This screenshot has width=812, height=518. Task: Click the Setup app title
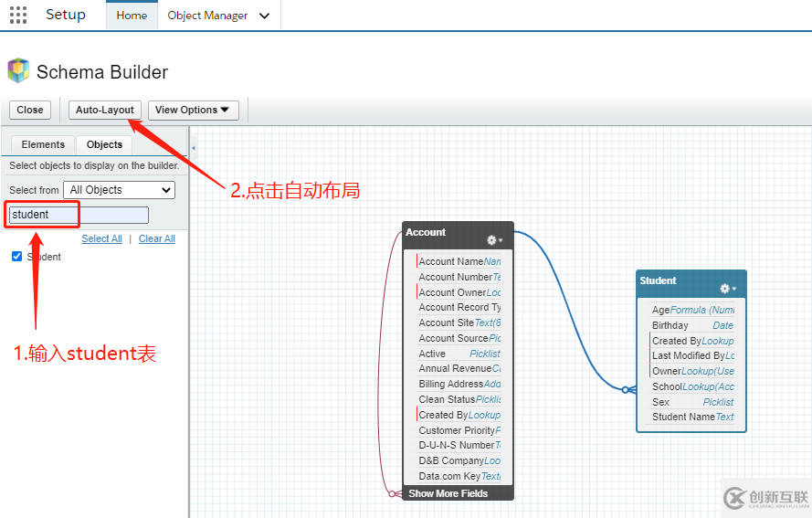(x=65, y=15)
